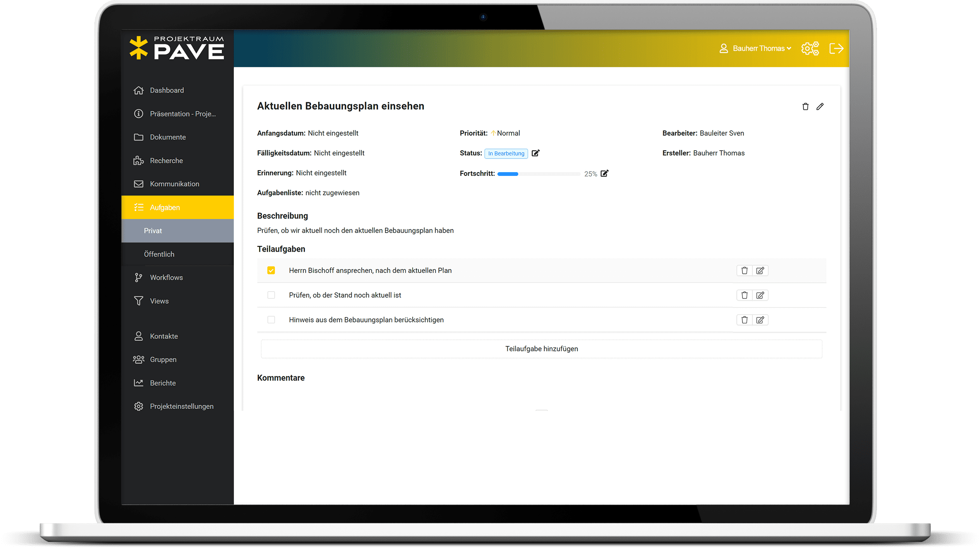
Task: Click the user avatar icon beside Bauherr Thomas
Action: tap(723, 48)
